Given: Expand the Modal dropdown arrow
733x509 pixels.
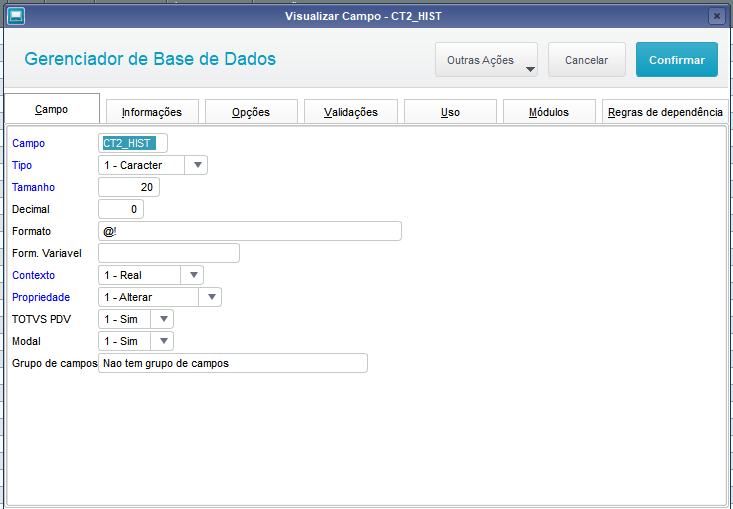Looking at the screenshot, I should pos(163,341).
